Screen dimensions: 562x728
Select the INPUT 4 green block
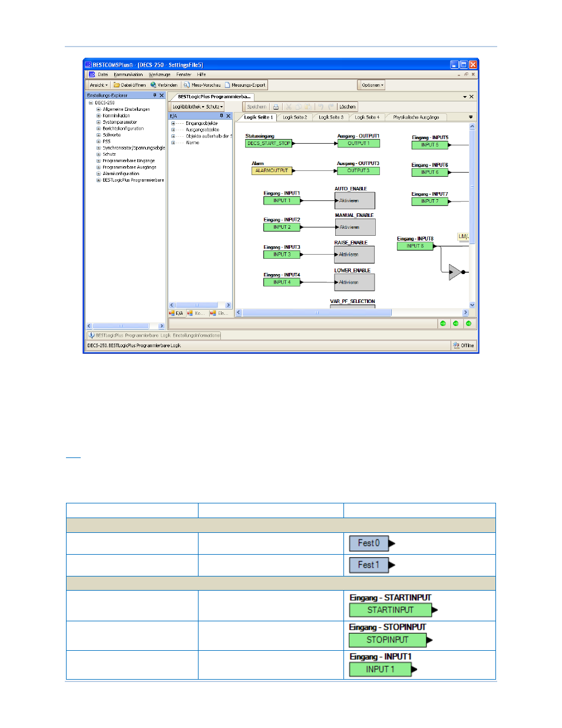tap(282, 282)
